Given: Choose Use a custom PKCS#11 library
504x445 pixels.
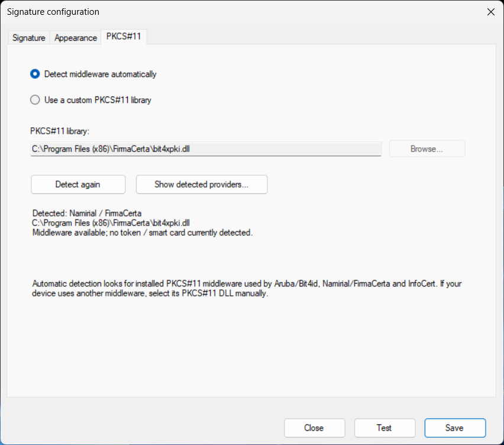Looking at the screenshot, I should point(91,100).
